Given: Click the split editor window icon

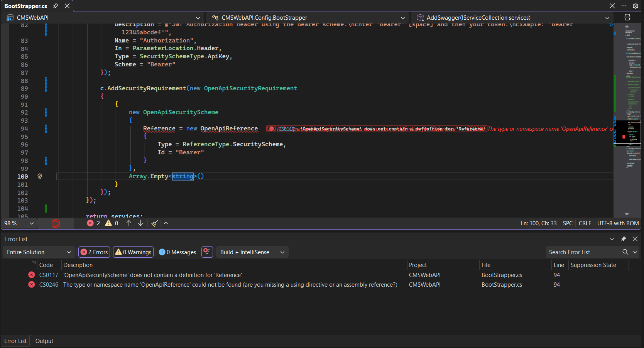Looking at the screenshot, I should (x=627, y=17).
